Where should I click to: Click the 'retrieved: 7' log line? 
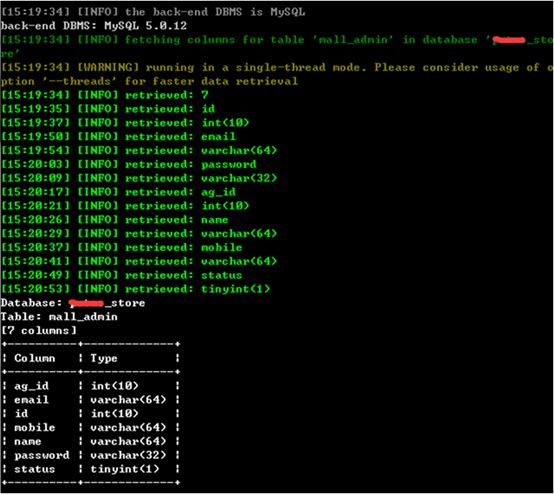click(105, 95)
